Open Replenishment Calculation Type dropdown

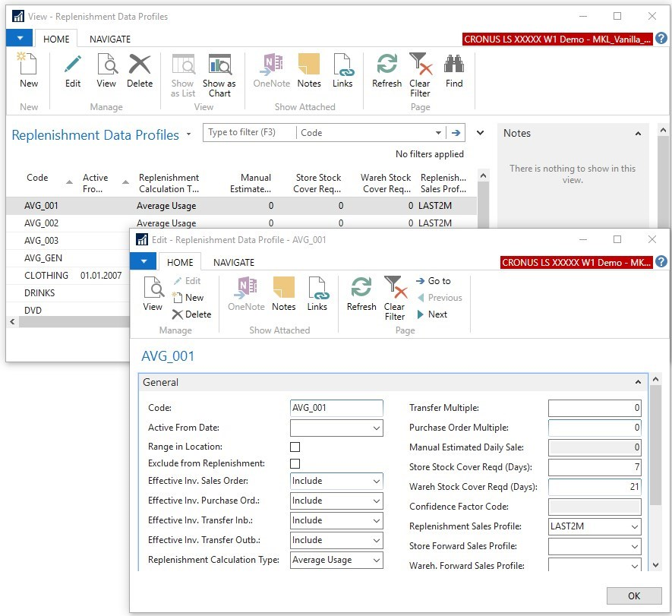[377, 561]
